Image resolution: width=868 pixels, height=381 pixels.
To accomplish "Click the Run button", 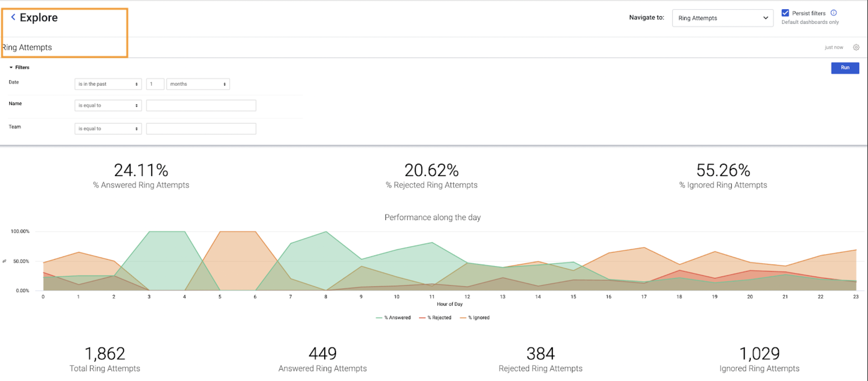I will (845, 68).
